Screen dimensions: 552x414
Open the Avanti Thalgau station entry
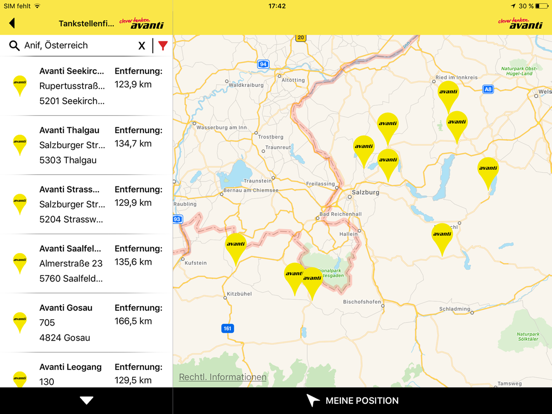pyautogui.click(x=86, y=145)
